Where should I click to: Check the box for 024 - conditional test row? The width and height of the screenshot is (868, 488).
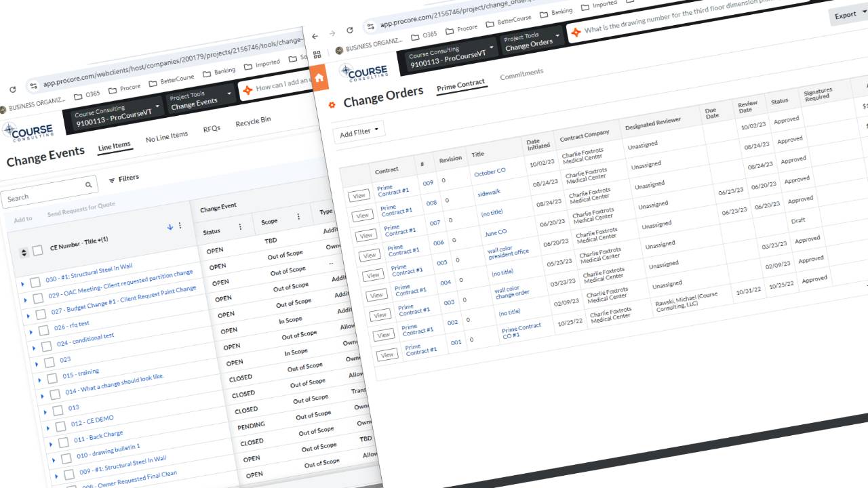(x=46, y=346)
